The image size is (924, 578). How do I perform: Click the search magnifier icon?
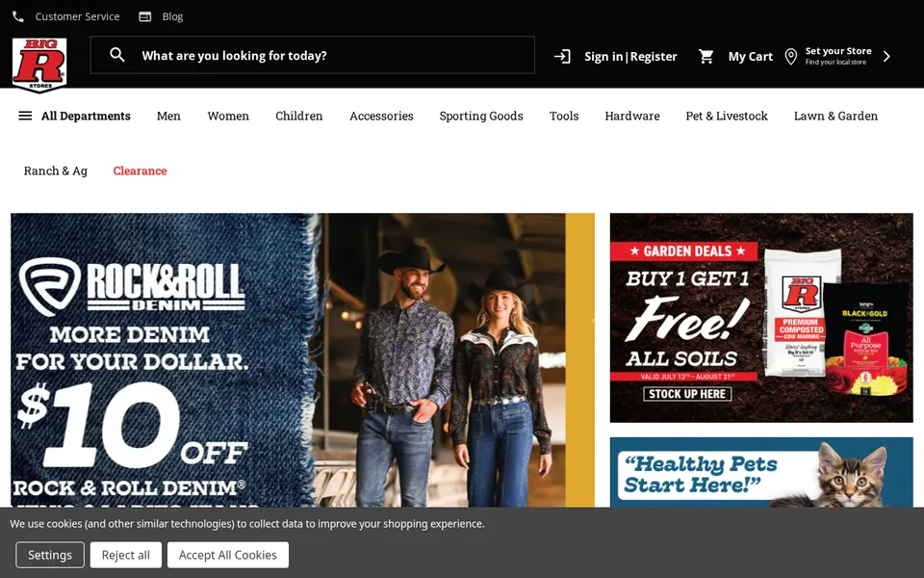pos(117,55)
